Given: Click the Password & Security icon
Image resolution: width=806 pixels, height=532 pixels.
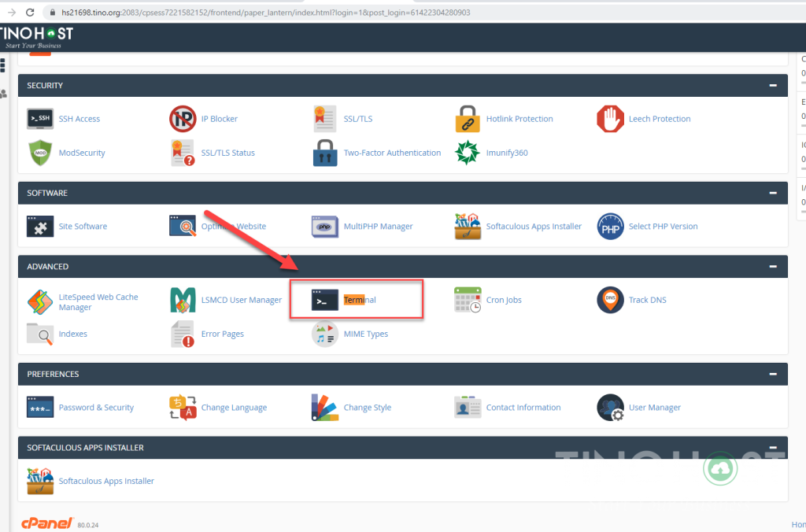Looking at the screenshot, I should tap(40, 408).
